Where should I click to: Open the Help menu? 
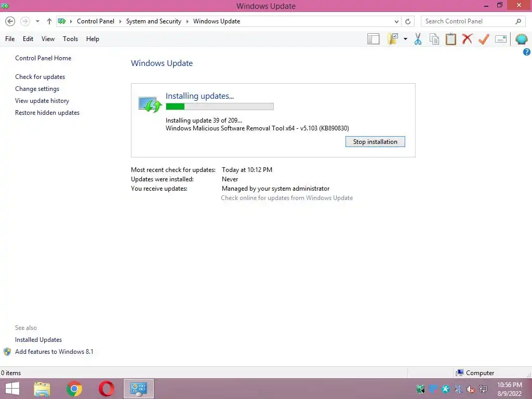coord(92,39)
